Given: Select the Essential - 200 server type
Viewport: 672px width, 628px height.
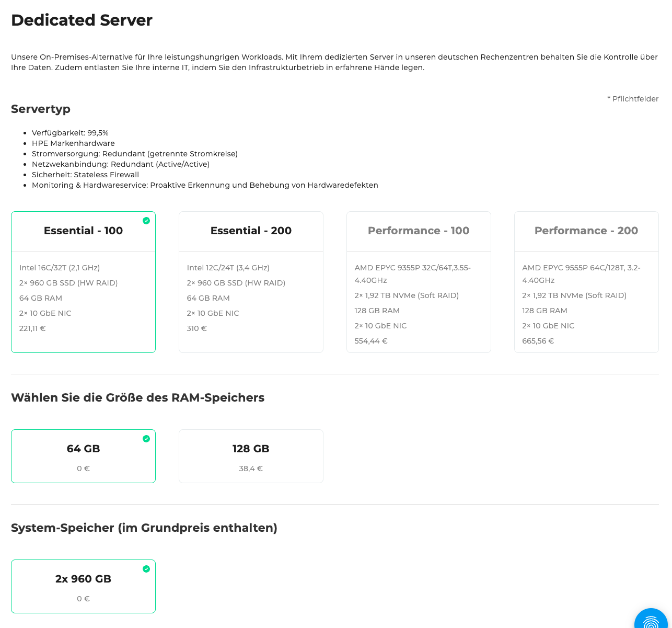Looking at the screenshot, I should (251, 281).
